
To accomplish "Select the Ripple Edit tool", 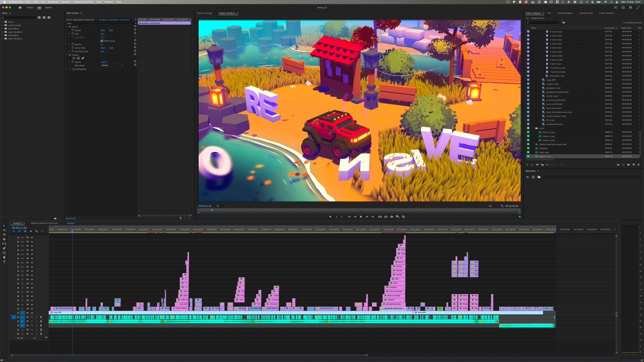I will click(x=4, y=235).
